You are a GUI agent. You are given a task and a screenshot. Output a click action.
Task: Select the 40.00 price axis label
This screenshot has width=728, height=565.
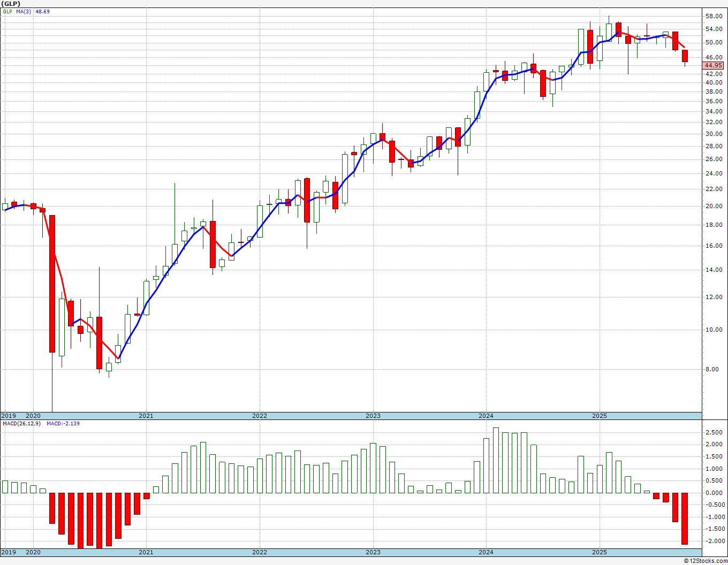pyautogui.click(x=714, y=82)
